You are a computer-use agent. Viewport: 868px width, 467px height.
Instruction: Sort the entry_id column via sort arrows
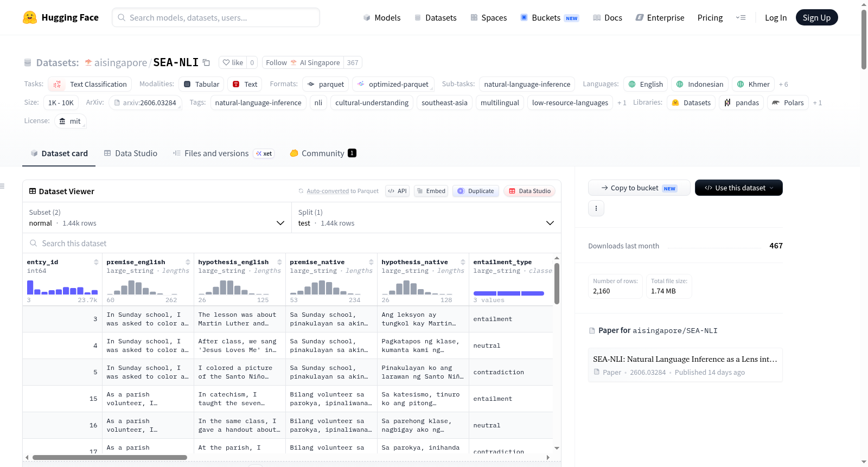pos(96,262)
